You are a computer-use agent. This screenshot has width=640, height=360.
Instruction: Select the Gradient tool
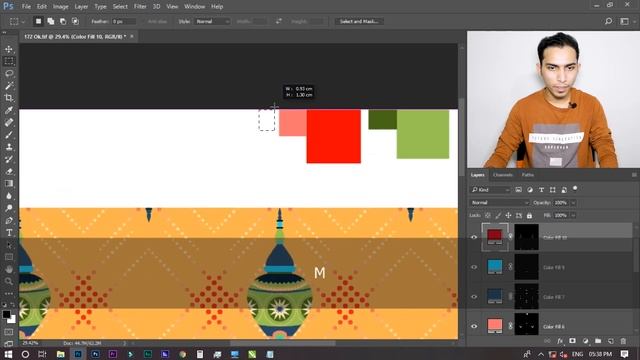click(x=9, y=184)
